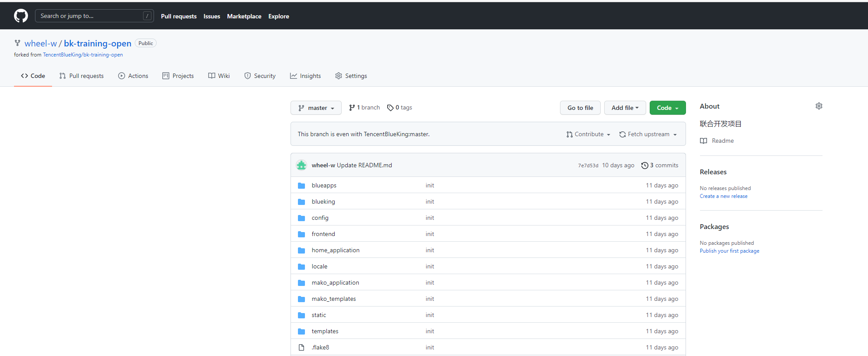Click the book icon next to Readme
Viewport: 868px width, 356px height.
[x=703, y=141]
